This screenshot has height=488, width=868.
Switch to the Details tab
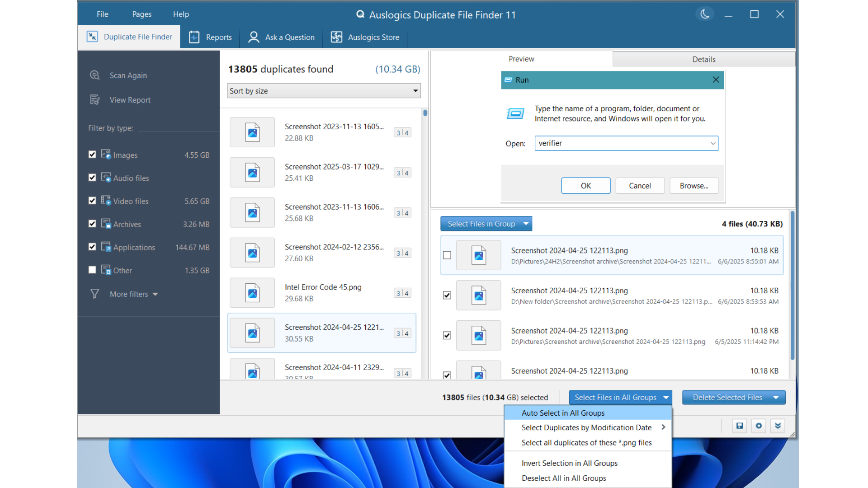click(x=703, y=59)
